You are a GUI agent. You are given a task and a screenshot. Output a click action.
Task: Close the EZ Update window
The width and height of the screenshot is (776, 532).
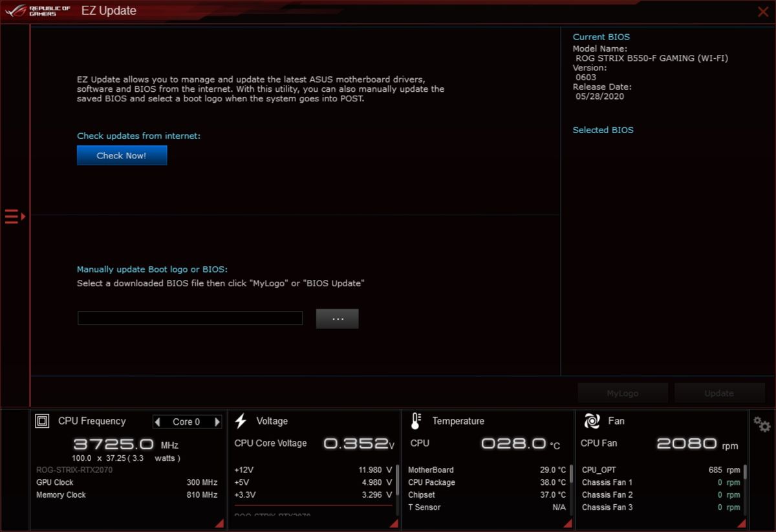click(x=763, y=11)
